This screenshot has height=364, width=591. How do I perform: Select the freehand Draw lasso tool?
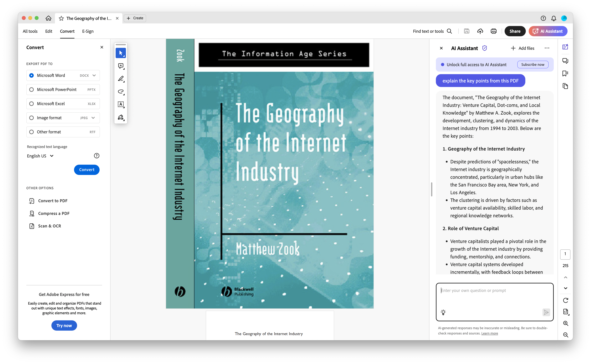[x=121, y=92]
